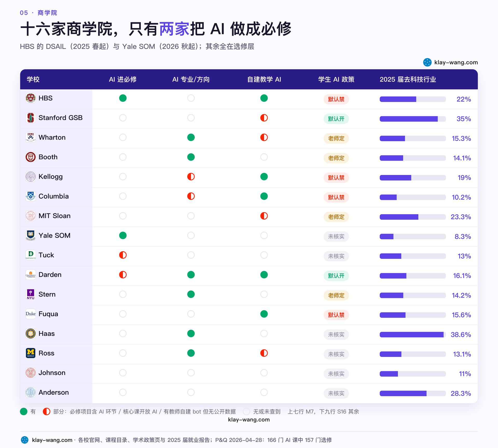Click the 2025 届去科技行业 column header
This screenshot has width=498, height=448.
408,79
